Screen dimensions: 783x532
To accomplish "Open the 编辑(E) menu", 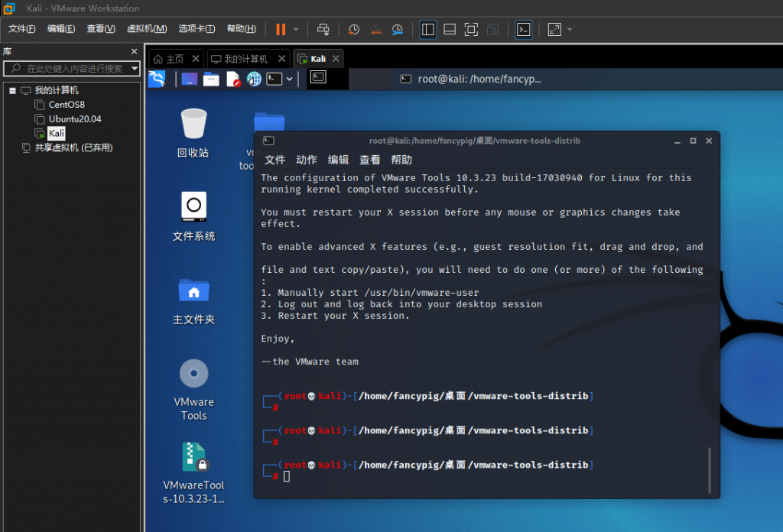I will pyautogui.click(x=61, y=28).
